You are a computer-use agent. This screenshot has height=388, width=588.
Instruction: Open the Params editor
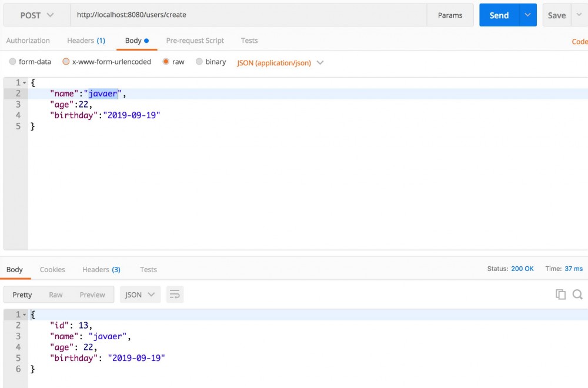click(x=450, y=15)
